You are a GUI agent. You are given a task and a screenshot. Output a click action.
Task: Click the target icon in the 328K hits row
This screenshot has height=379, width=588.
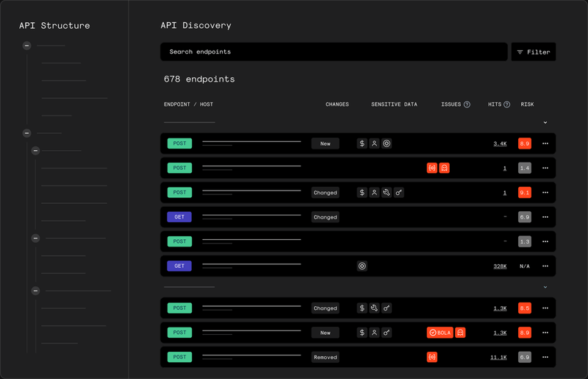click(362, 266)
